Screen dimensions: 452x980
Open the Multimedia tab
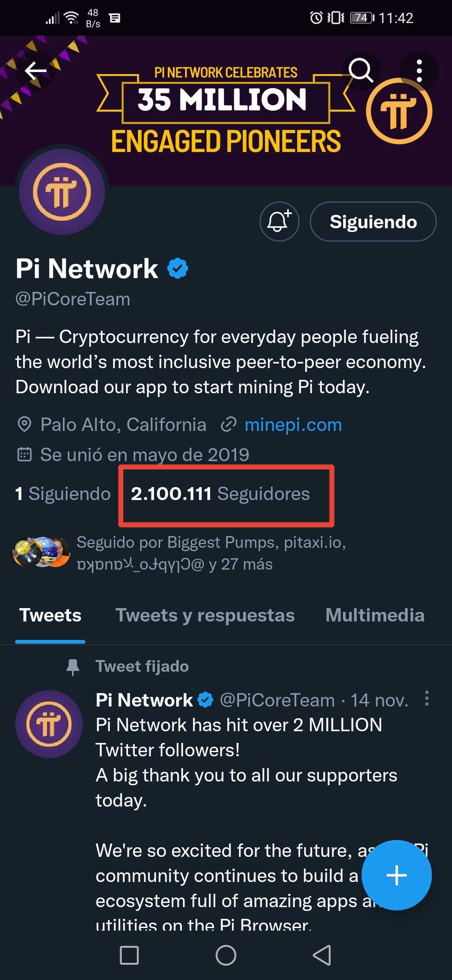[x=375, y=615]
